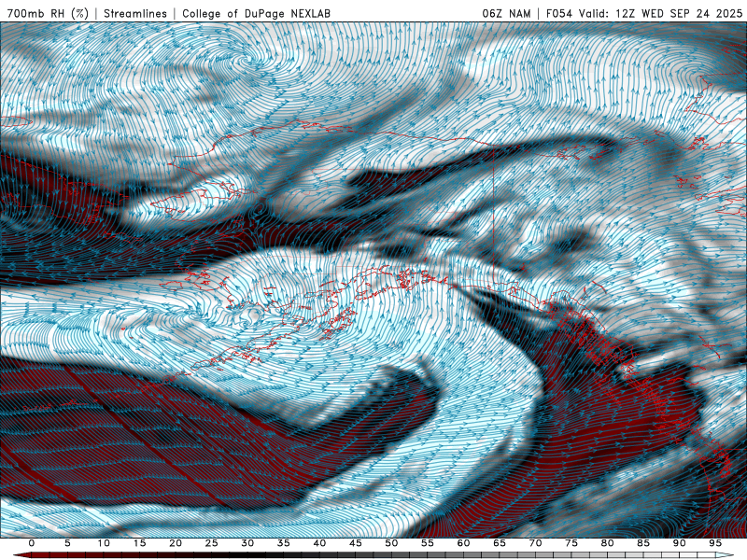
Task: Click the '40' colorbar label
Action: tap(319, 543)
